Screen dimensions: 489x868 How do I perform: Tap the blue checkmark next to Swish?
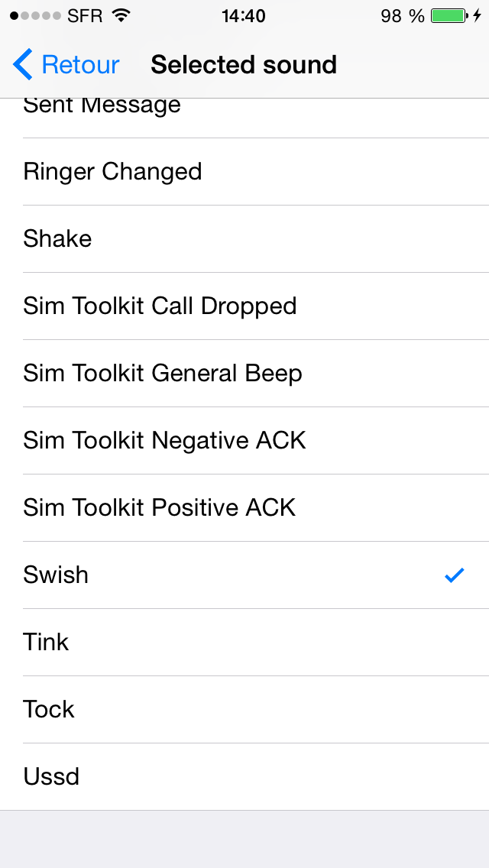tap(454, 575)
